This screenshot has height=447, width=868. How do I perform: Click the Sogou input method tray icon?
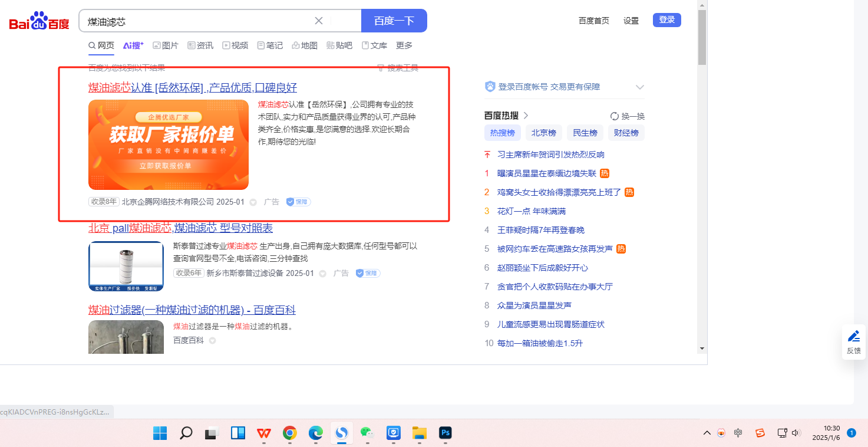click(x=760, y=433)
